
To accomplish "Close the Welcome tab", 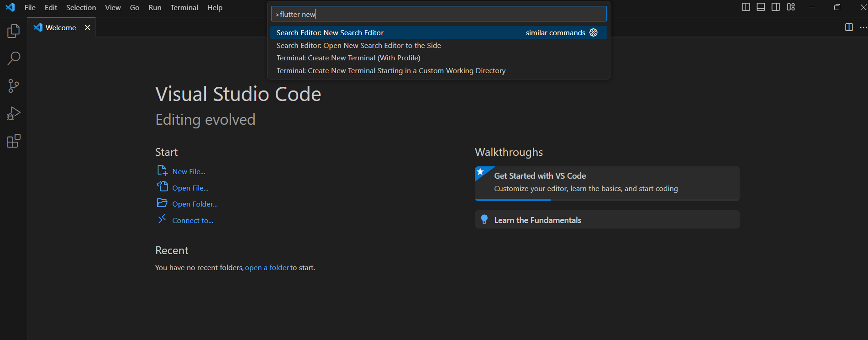I will click(87, 27).
